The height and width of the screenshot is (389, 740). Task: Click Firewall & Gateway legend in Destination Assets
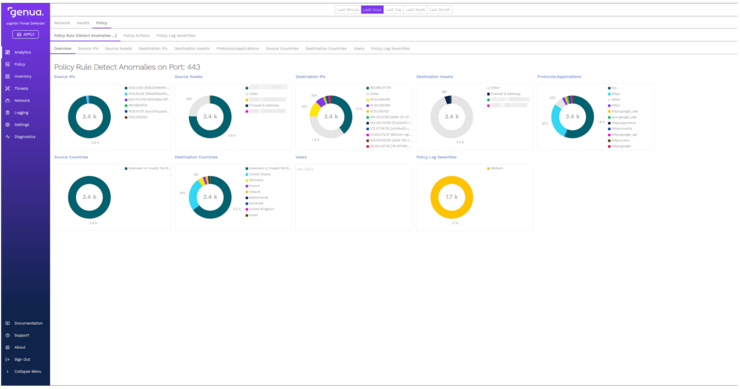coord(504,94)
